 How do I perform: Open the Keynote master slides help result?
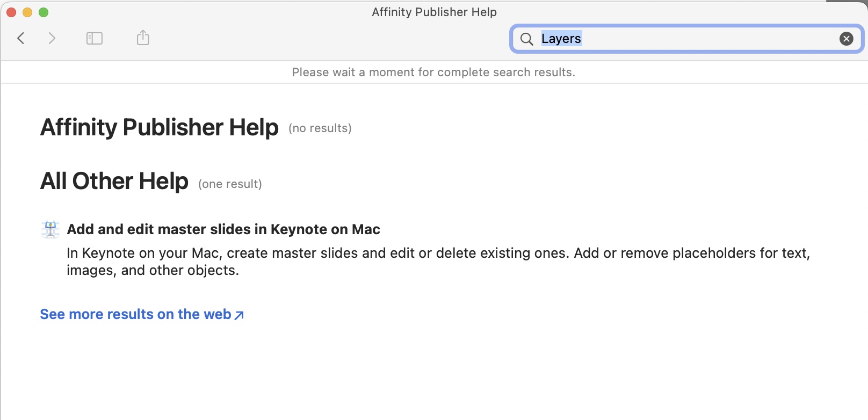pos(223,229)
